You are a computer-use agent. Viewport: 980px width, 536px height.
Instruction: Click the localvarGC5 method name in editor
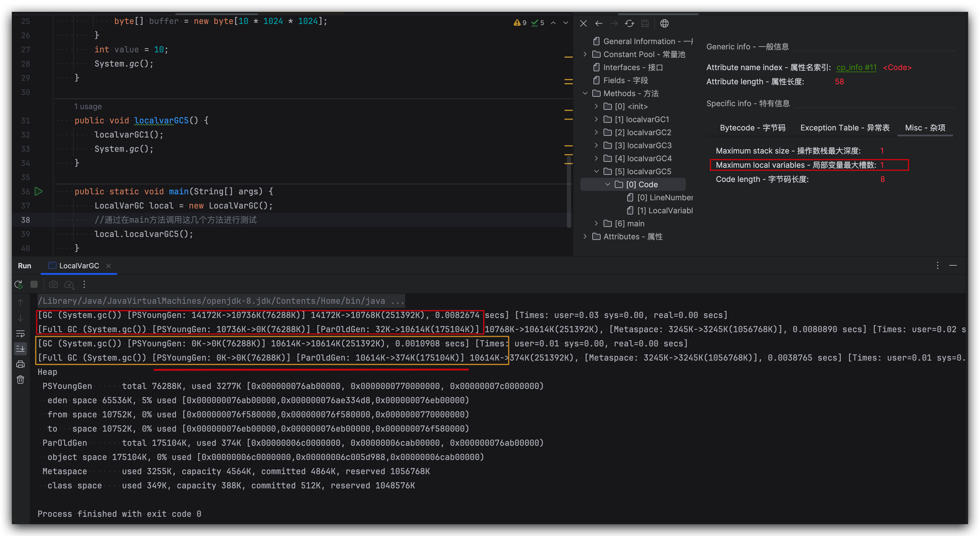pos(161,120)
